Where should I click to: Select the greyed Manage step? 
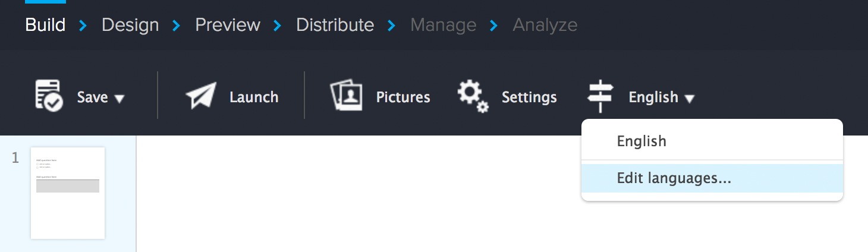444,25
